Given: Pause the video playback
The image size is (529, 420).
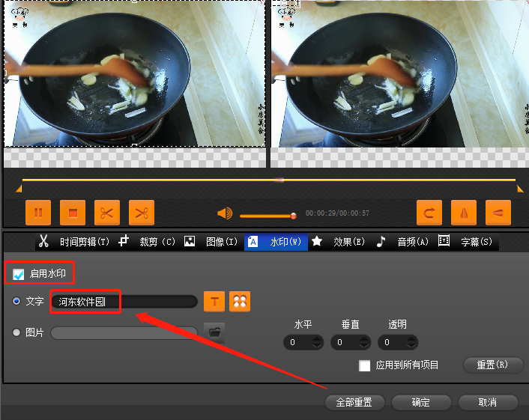Looking at the screenshot, I should pos(38,213).
